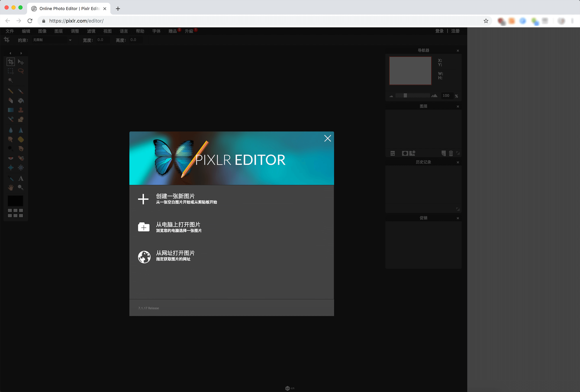Image resolution: width=580 pixels, height=392 pixels.
Task: Click the navigator zoom slider handle
Action: pos(405,96)
